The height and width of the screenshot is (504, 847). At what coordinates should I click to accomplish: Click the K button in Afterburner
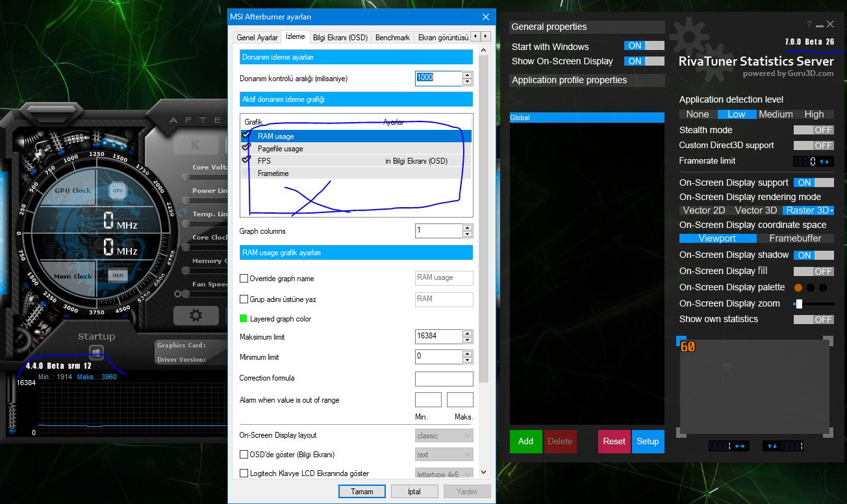(196, 145)
